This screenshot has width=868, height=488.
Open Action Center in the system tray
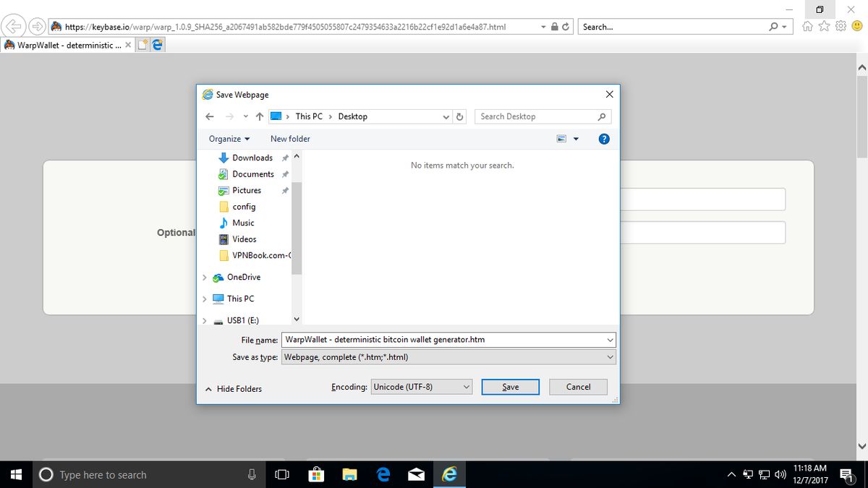(x=846, y=475)
